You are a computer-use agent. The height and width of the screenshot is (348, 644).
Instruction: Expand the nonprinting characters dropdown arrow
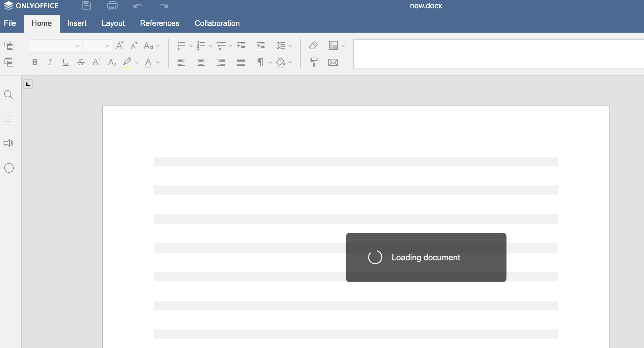pos(270,63)
